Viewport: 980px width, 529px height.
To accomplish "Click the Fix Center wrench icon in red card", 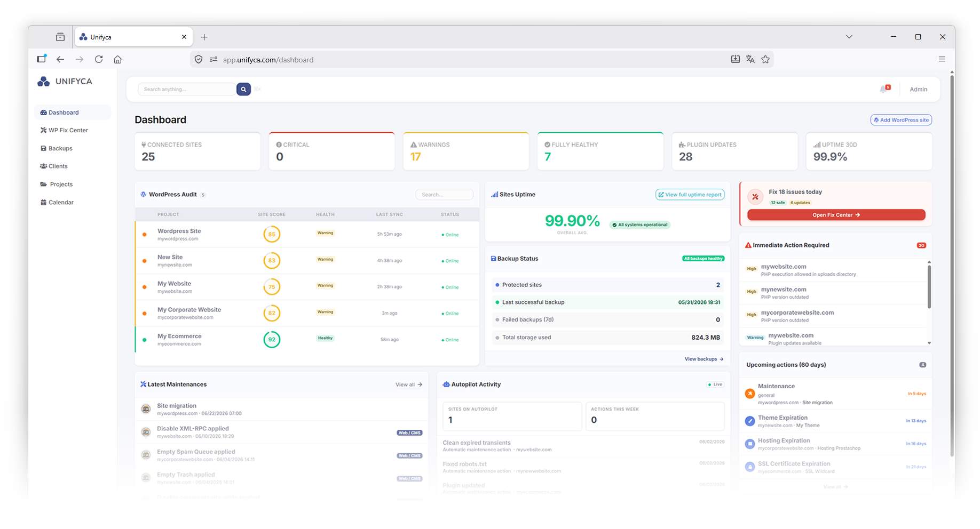I will click(x=755, y=197).
